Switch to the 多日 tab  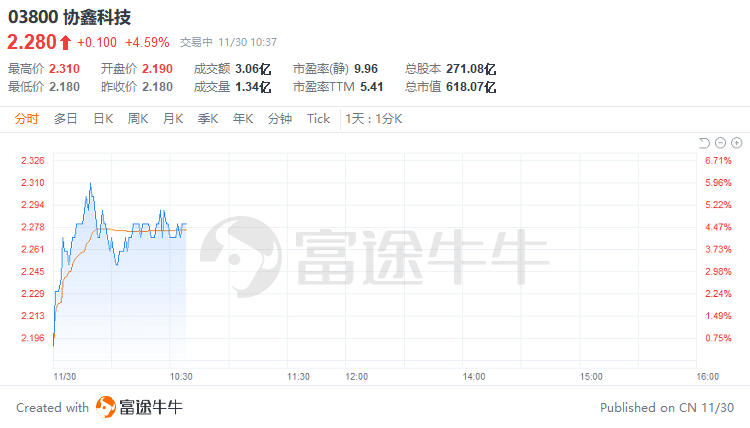pos(66,119)
